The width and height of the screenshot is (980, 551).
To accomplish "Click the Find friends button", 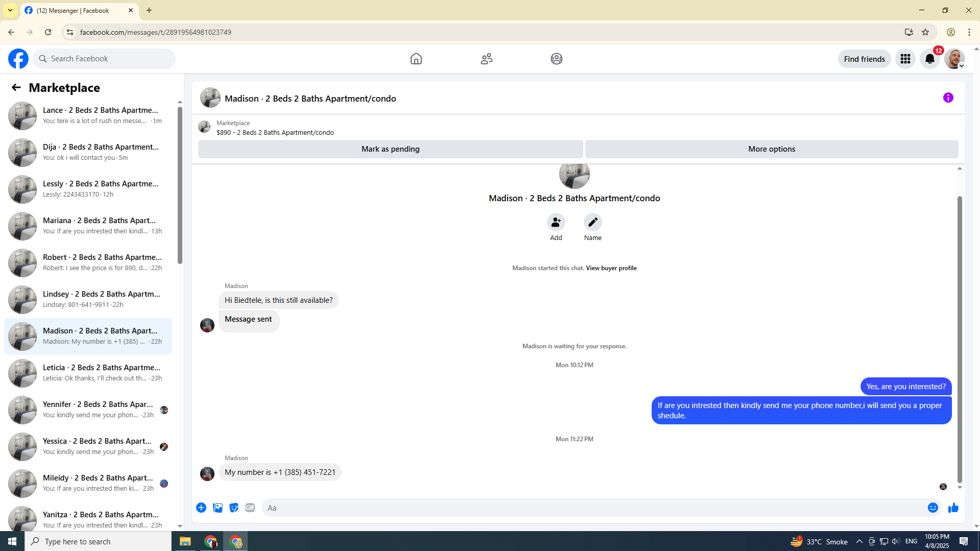I will (x=865, y=59).
